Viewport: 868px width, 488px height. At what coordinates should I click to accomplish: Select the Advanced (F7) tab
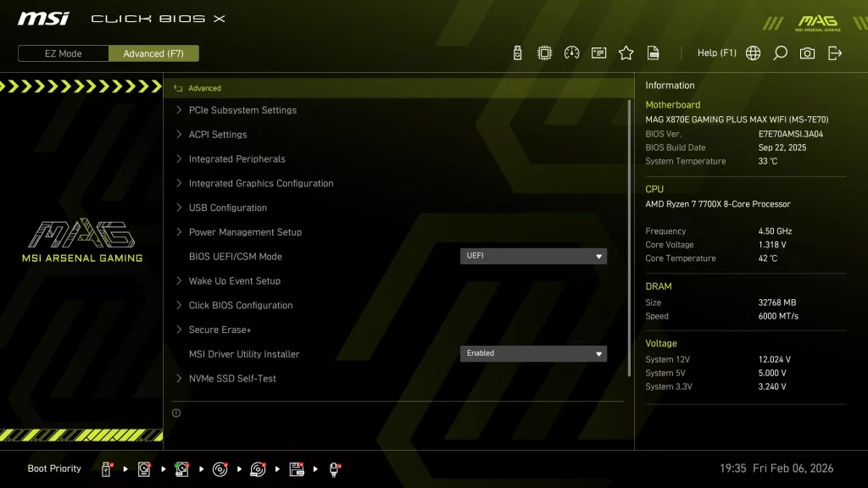pyautogui.click(x=153, y=53)
